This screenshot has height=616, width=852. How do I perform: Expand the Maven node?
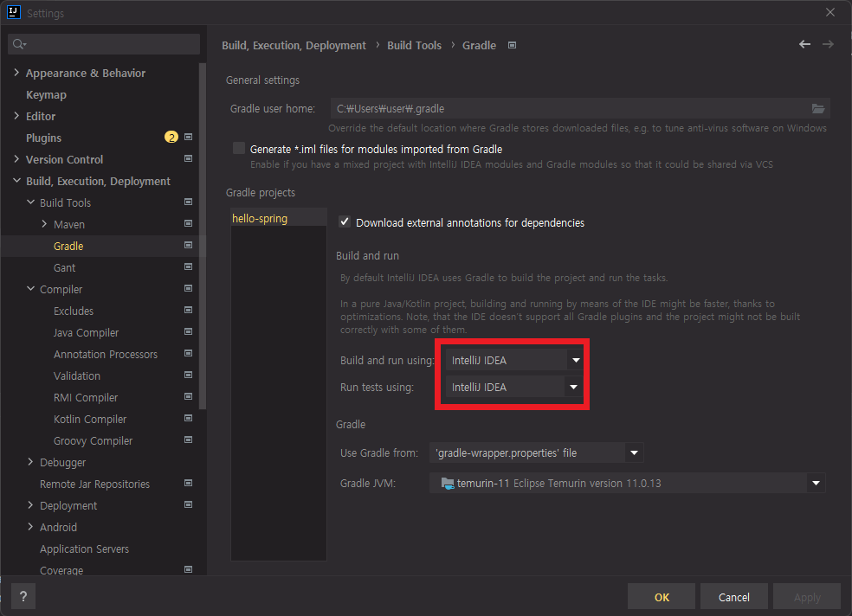(44, 223)
